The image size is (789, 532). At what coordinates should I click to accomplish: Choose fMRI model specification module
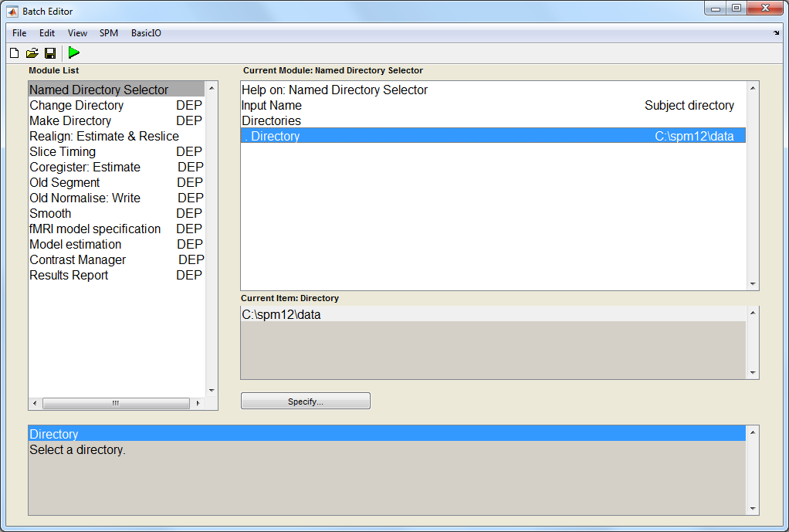click(x=95, y=229)
